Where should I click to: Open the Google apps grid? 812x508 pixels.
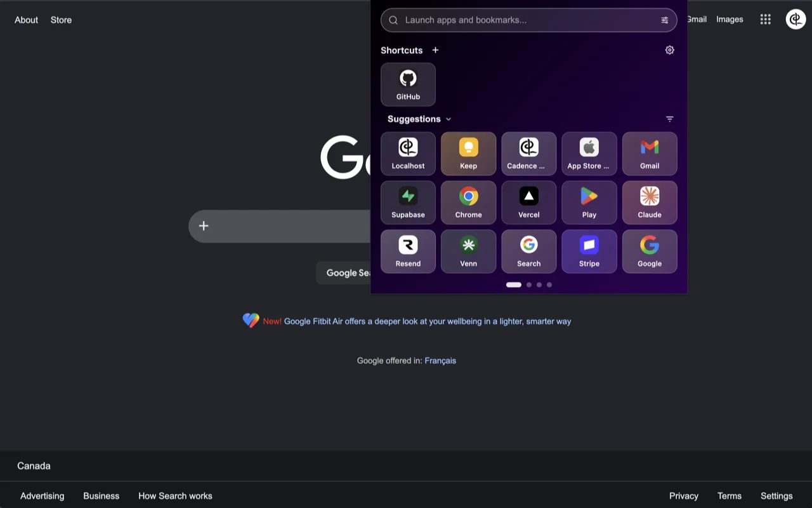[x=766, y=20]
